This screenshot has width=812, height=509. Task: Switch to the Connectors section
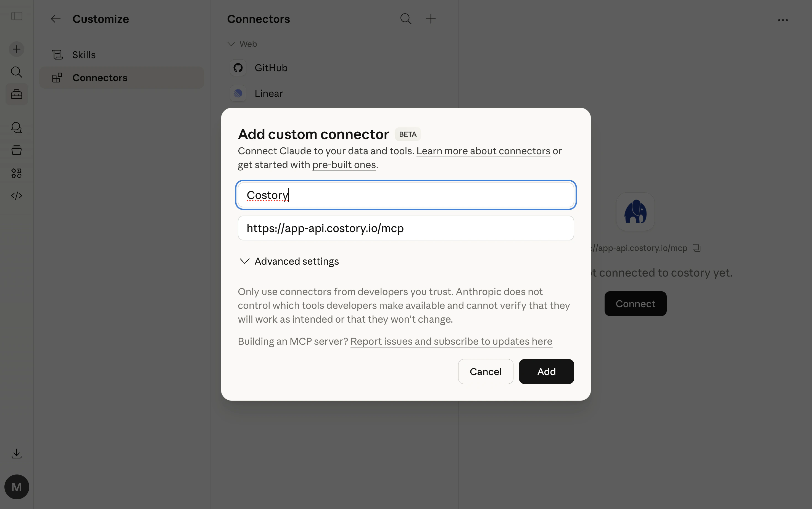point(100,78)
